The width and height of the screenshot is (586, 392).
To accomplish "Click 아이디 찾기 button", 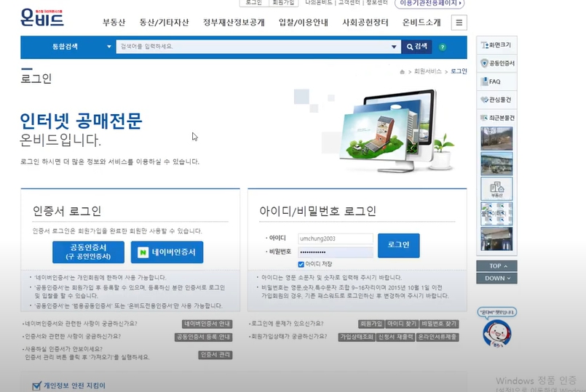I will click(x=401, y=324).
